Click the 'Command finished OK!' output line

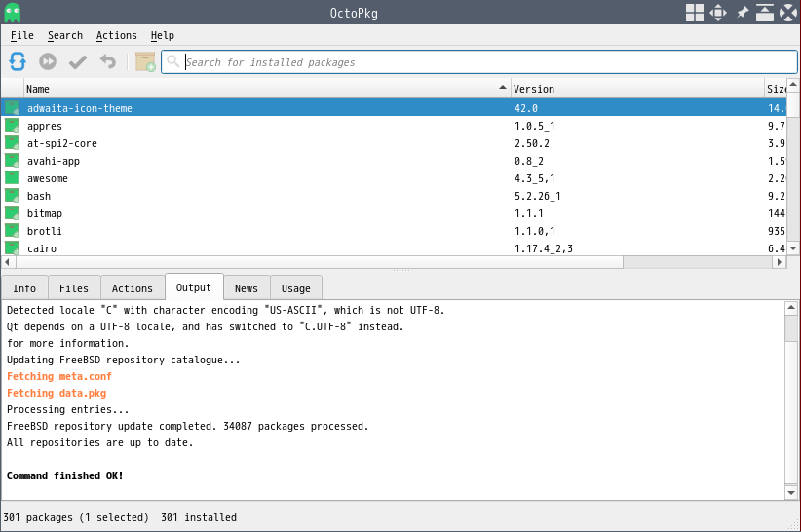pyautogui.click(x=65, y=475)
